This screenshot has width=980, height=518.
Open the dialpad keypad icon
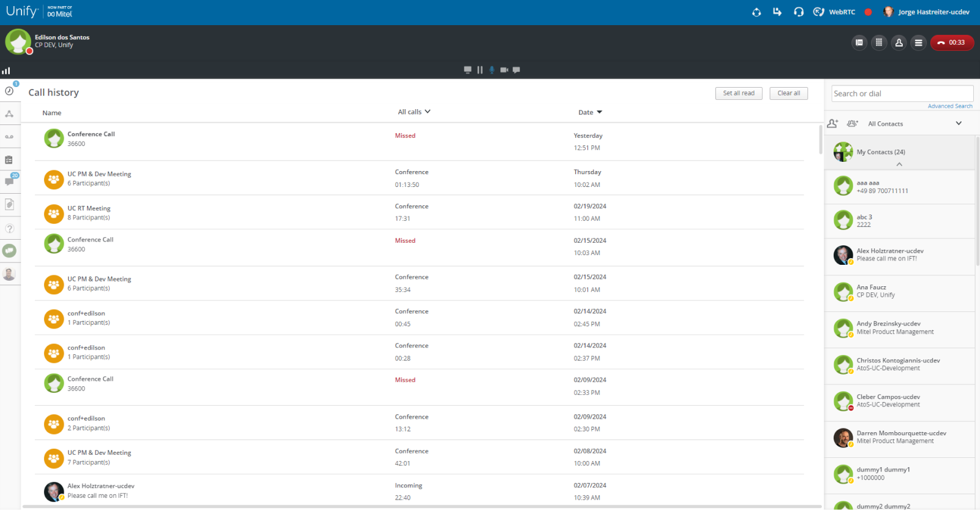click(879, 42)
